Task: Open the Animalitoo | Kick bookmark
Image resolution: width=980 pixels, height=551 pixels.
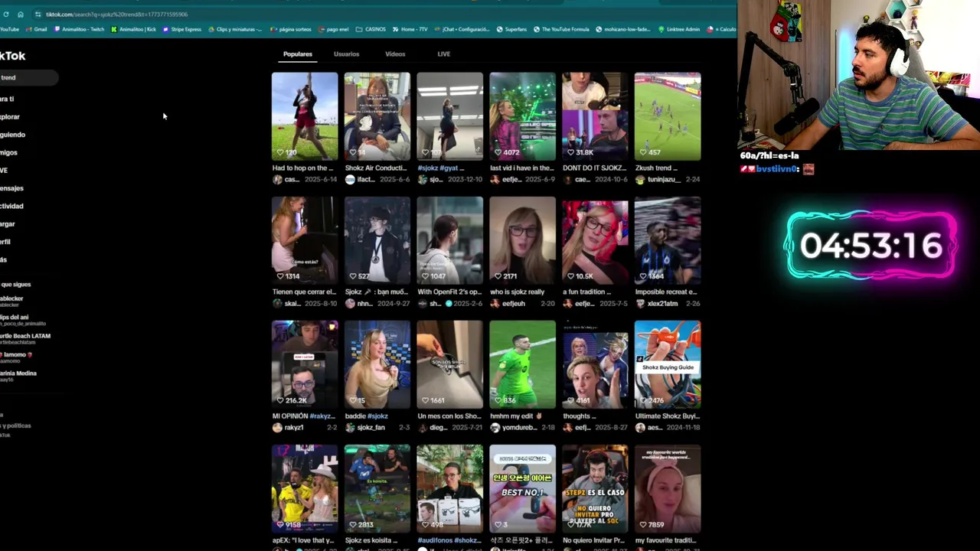Action: [133, 29]
